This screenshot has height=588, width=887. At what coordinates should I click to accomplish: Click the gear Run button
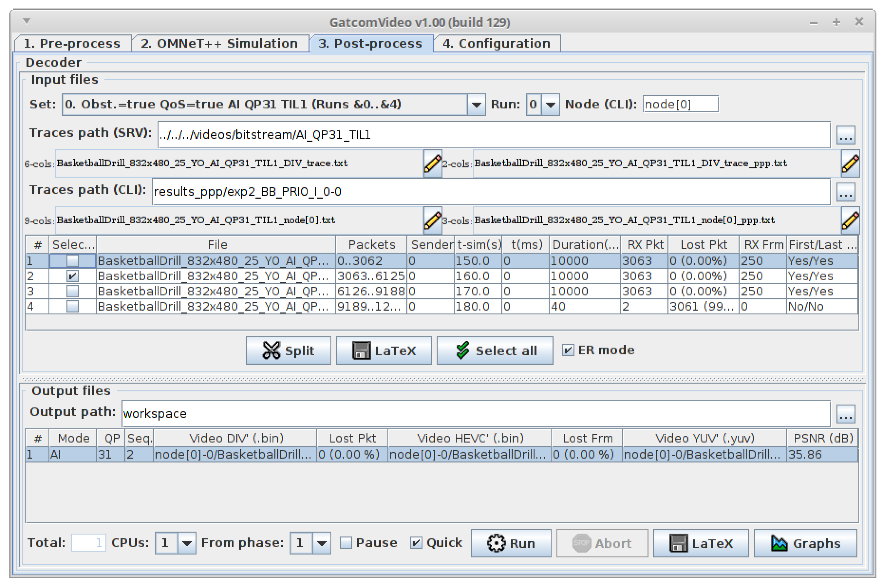point(511,543)
